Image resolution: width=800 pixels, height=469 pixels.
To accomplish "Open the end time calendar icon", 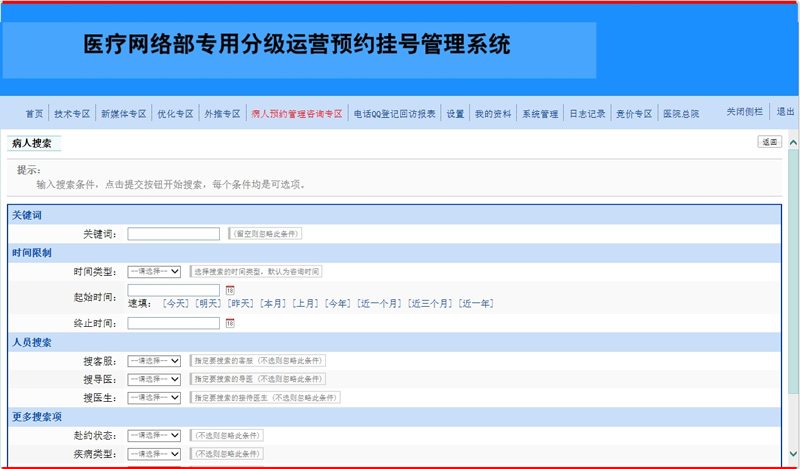I will 230,323.
